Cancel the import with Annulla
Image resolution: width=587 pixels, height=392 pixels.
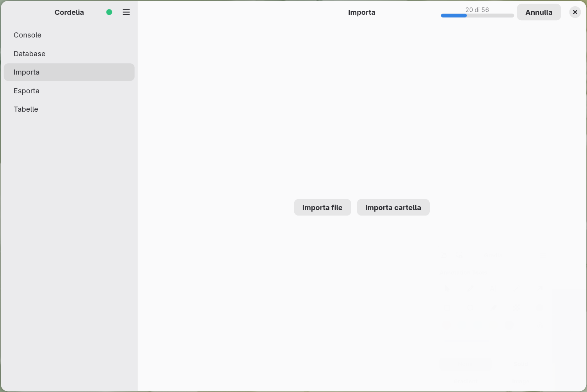(539, 12)
